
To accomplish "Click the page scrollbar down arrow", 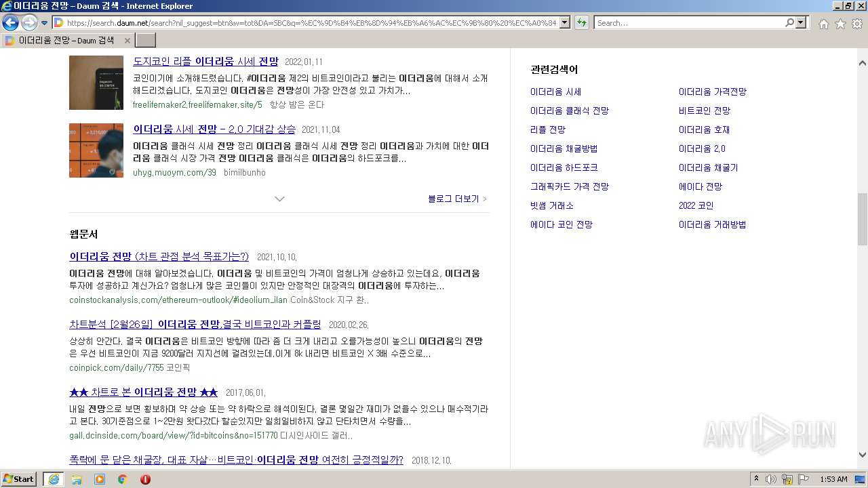I will [x=862, y=455].
